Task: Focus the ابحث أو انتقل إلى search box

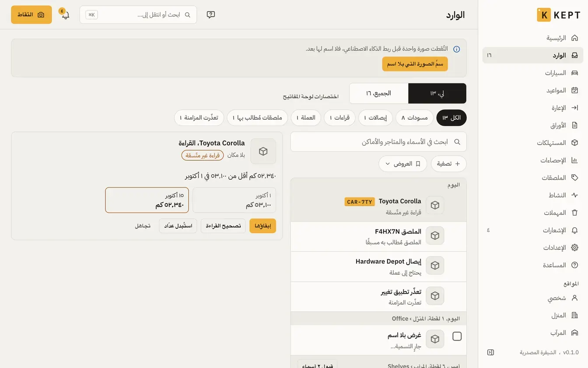Action: pyautogui.click(x=138, y=15)
